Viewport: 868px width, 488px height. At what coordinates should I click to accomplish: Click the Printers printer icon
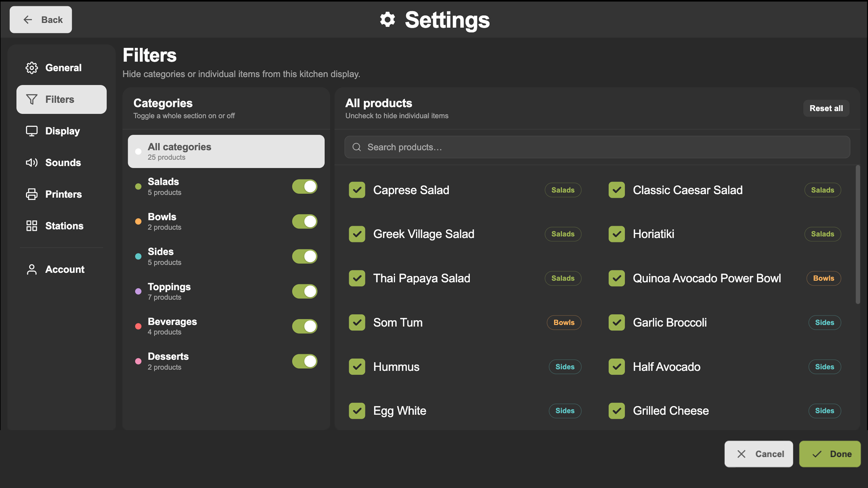[32, 194]
